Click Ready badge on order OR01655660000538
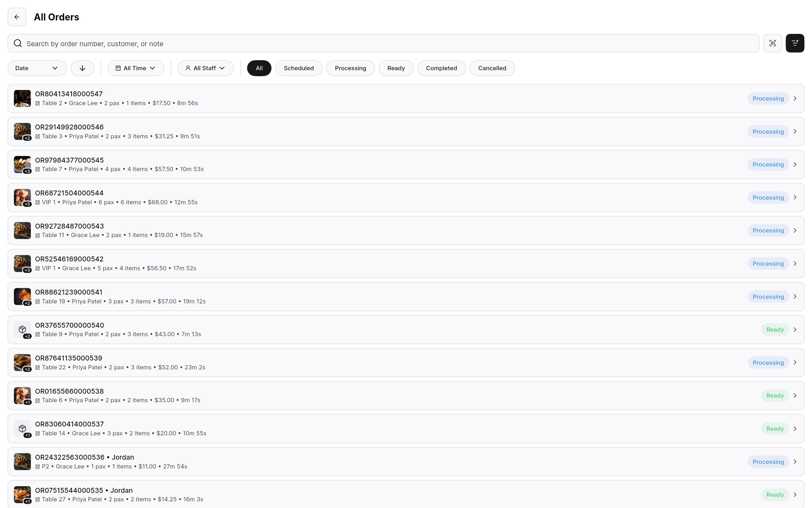 [x=775, y=395]
